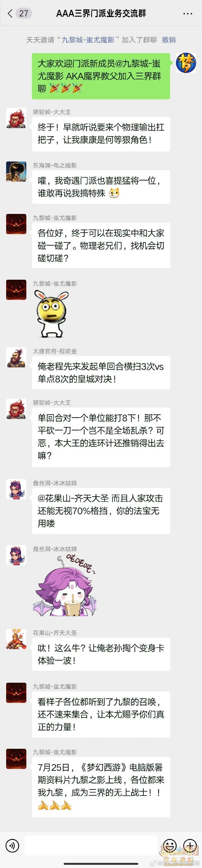This screenshot has width=202, height=868.
Task: Tap the green welcome message bubble
Action: (x=101, y=76)
